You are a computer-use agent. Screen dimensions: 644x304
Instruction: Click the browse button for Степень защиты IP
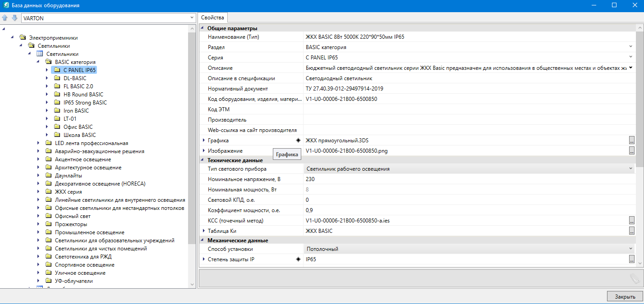click(632, 259)
